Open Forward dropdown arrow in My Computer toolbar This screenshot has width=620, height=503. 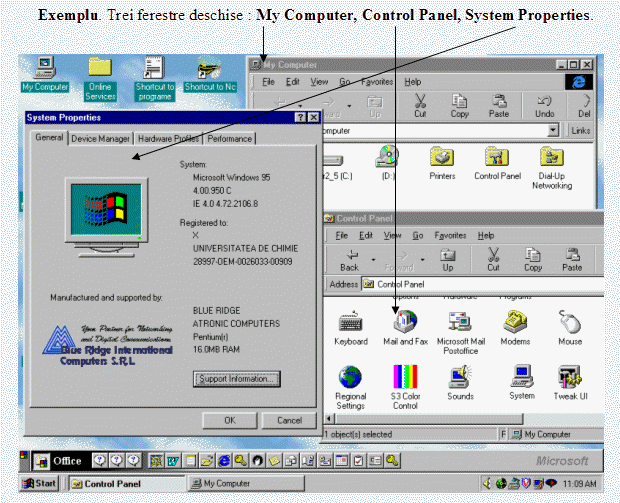pyautogui.click(x=349, y=106)
